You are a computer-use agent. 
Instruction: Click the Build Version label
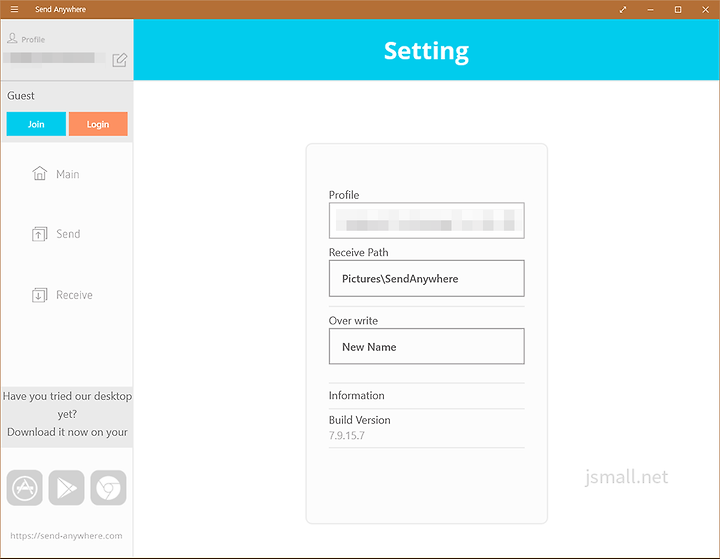[x=360, y=420]
